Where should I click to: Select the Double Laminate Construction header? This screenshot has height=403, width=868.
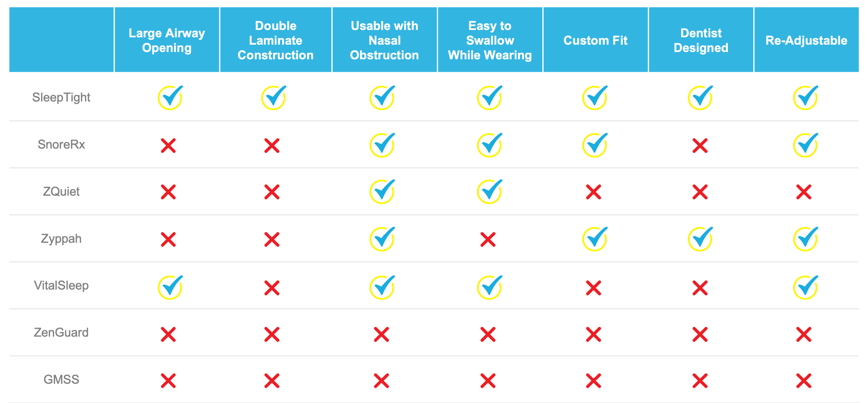(x=276, y=40)
